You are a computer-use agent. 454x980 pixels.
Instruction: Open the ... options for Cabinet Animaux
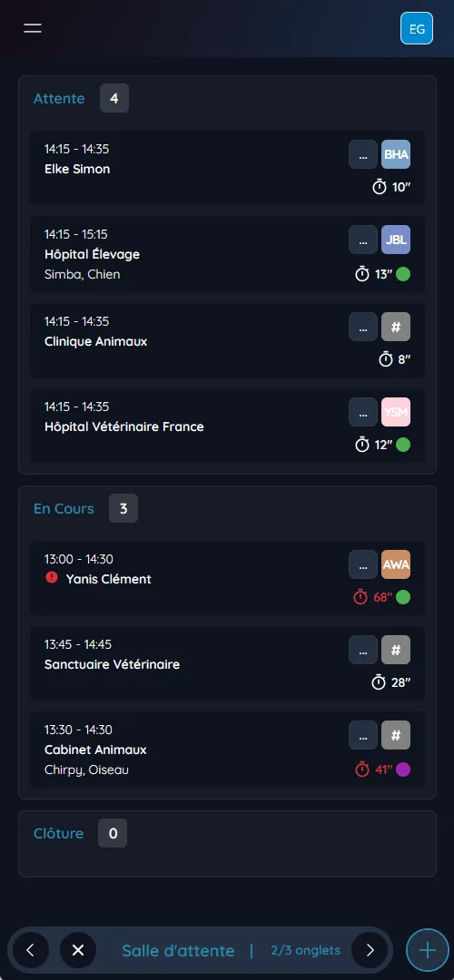click(363, 734)
